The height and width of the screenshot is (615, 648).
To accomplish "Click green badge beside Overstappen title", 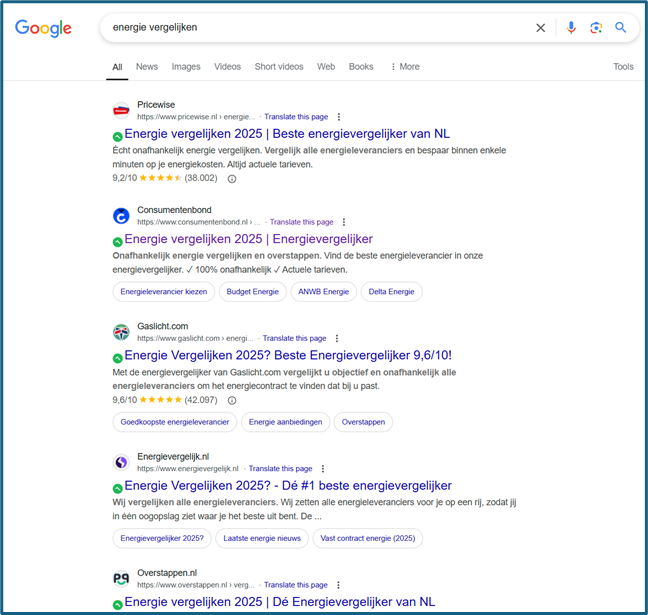I will point(117,605).
